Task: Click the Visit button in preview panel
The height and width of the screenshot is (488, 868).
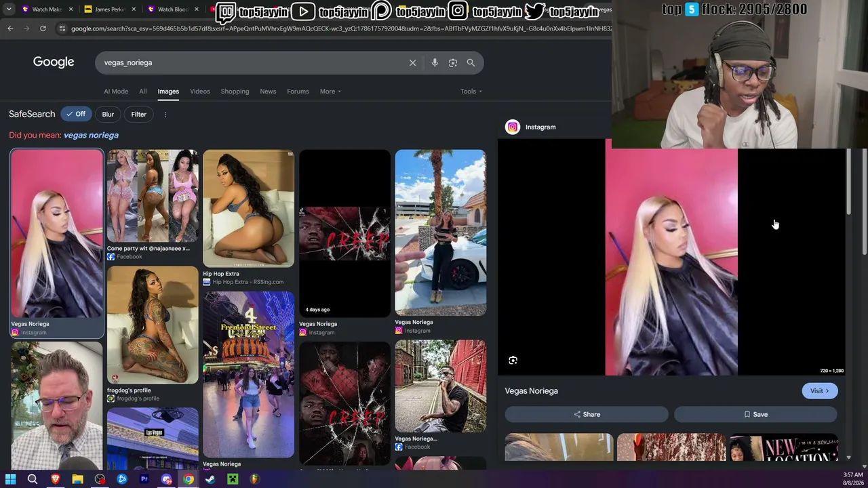Action: click(819, 391)
